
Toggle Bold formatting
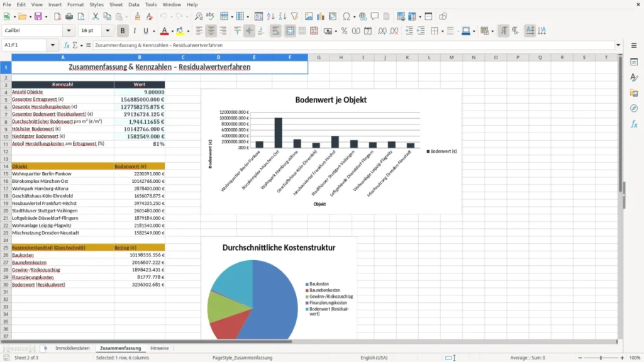pyautogui.click(x=123, y=31)
